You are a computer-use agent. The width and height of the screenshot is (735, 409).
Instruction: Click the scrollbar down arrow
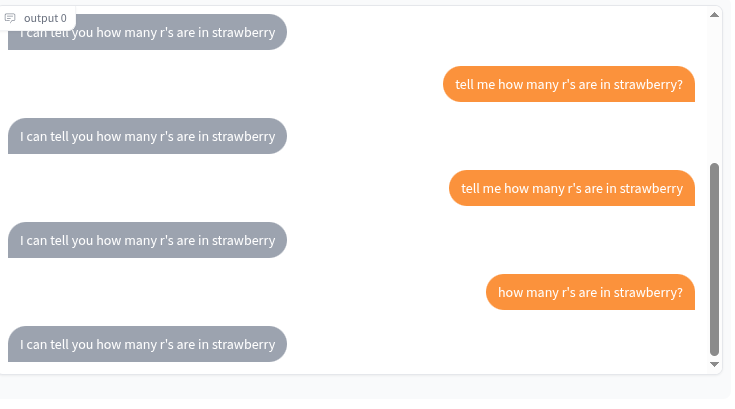click(714, 364)
